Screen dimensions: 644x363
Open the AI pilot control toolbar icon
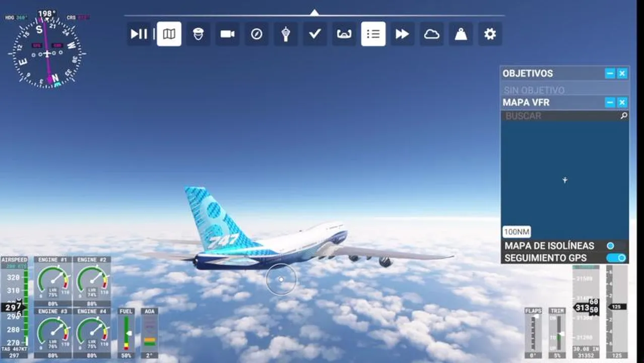[198, 34]
